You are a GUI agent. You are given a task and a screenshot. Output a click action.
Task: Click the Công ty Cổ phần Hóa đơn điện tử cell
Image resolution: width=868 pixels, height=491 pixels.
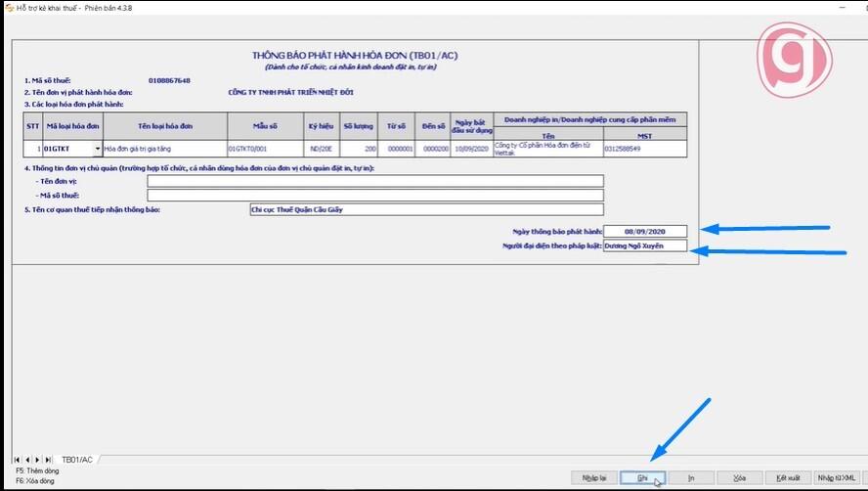click(548, 149)
